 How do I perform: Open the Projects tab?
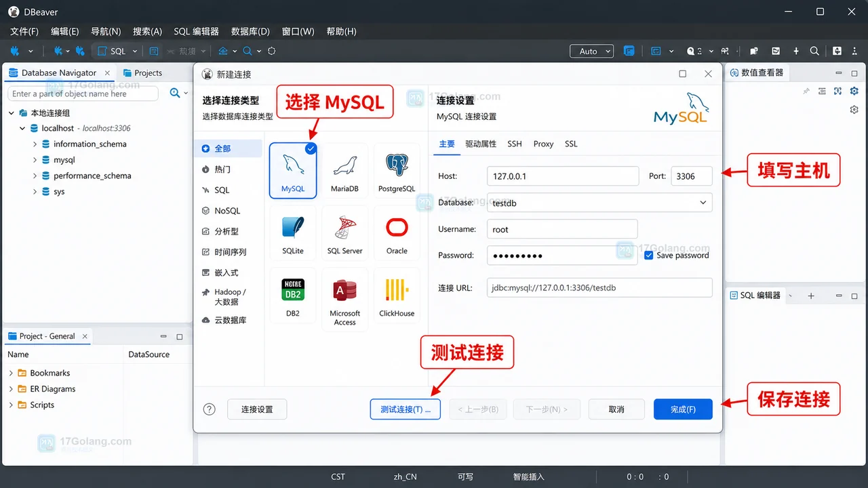pos(142,73)
